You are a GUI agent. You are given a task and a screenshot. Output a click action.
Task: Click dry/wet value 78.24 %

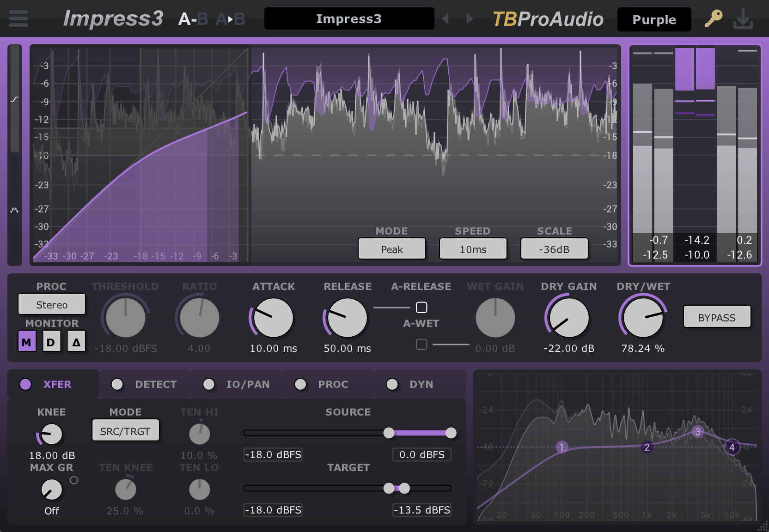pos(643,348)
